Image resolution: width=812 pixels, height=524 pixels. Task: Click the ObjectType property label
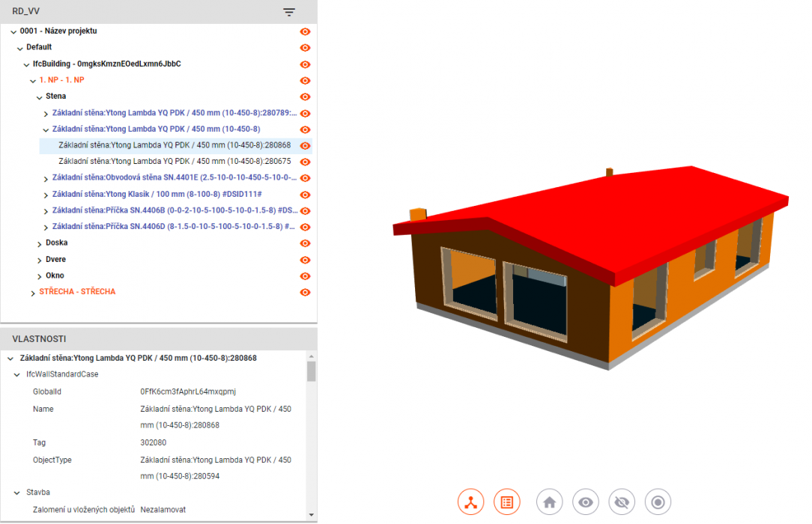click(52, 460)
